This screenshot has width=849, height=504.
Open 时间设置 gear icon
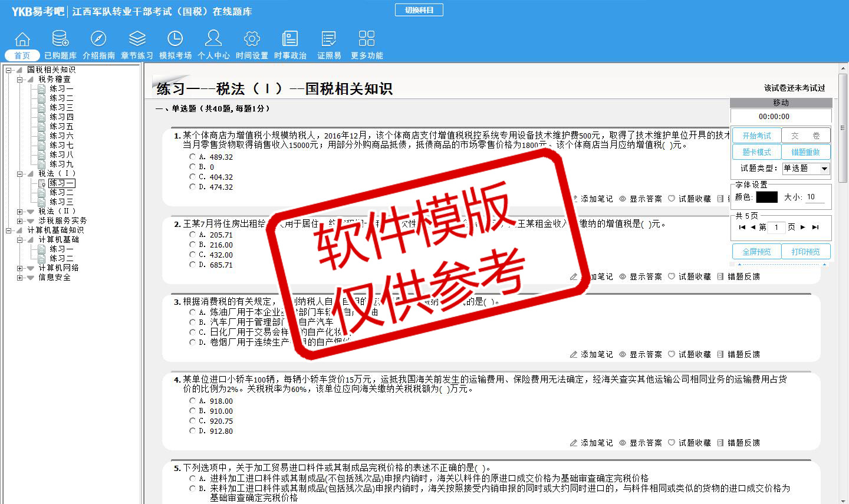(x=252, y=39)
